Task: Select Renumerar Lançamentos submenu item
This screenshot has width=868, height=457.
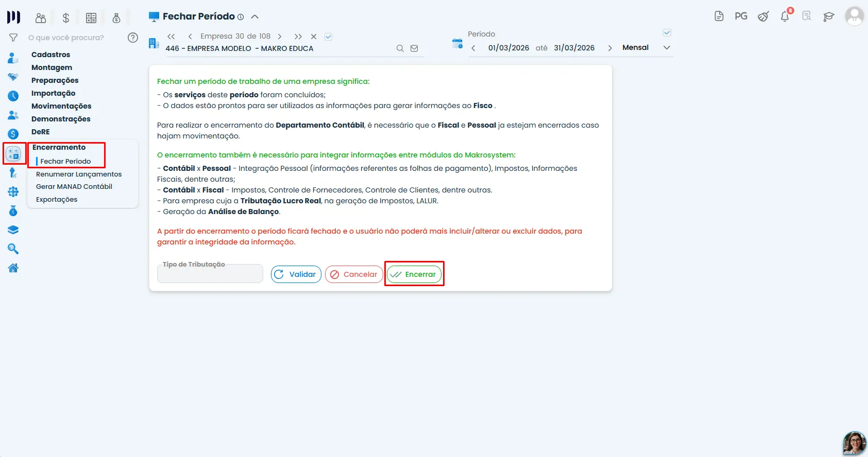Action: 79,174
